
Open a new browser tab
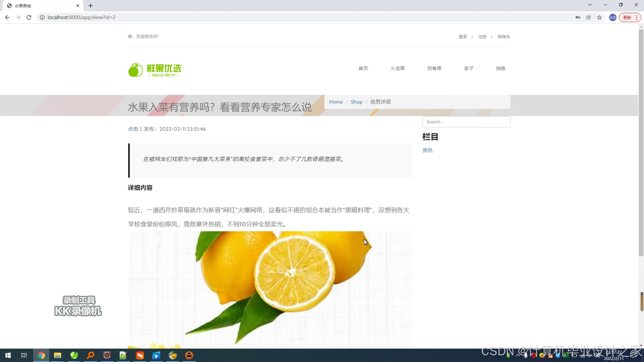pos(91,6)
